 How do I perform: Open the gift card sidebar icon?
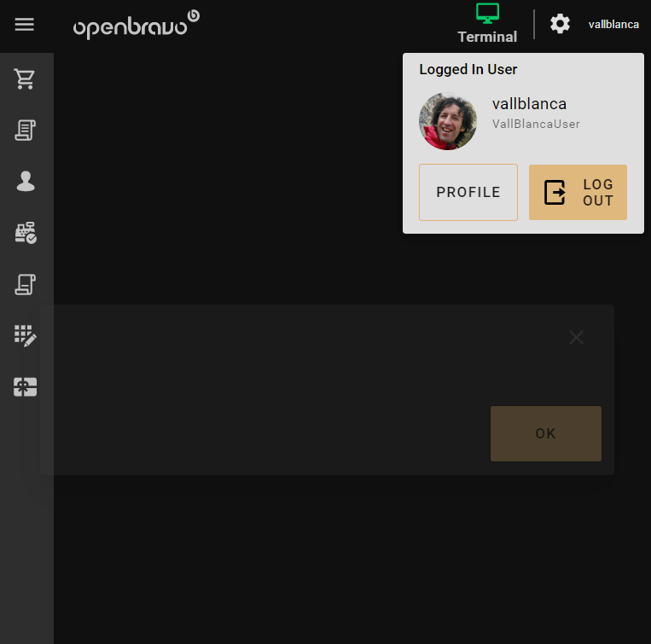pos(26,386)
